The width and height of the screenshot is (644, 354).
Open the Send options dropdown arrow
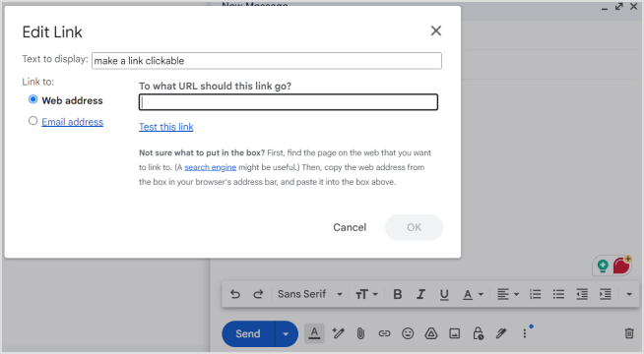pyautogui.click(x=286, y=334)
